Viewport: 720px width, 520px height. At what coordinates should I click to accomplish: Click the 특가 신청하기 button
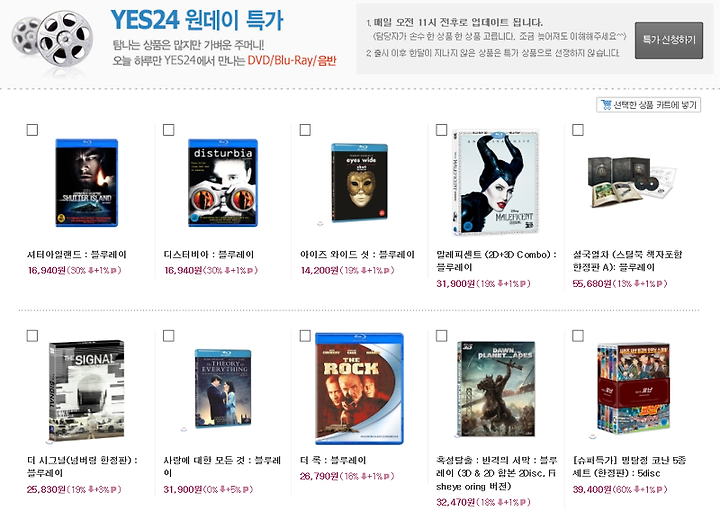(669, 40)
